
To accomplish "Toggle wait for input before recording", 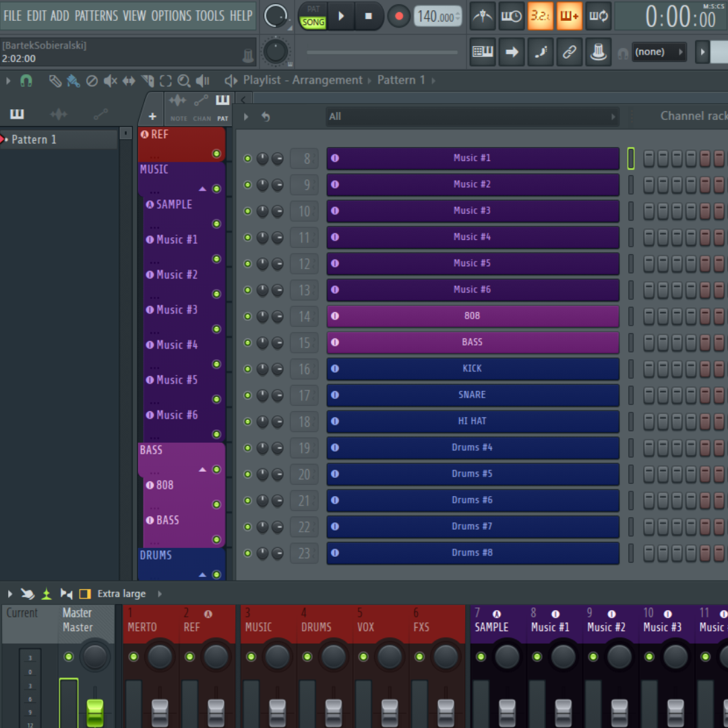I will 512,16.
